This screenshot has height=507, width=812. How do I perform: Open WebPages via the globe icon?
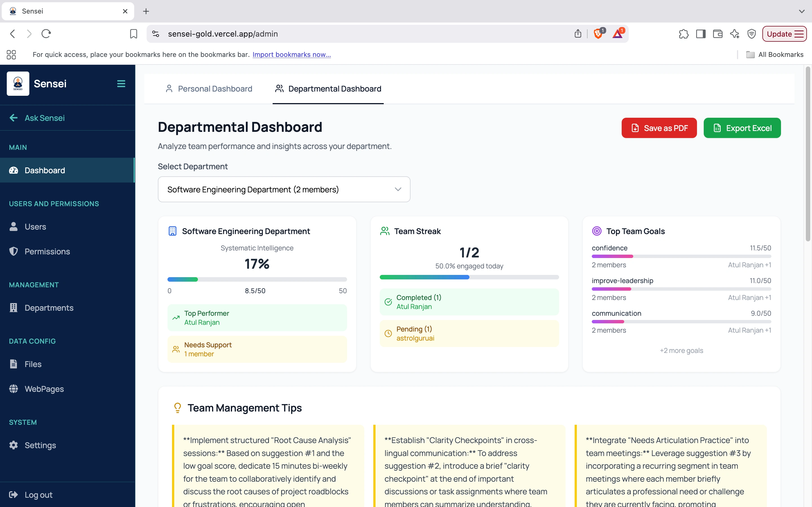(14, 389)
